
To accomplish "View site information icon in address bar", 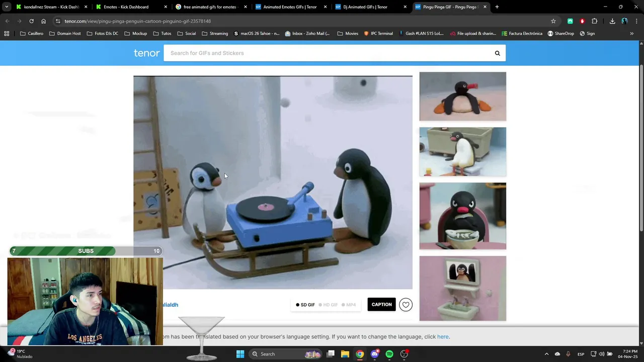I will pyautogui.click(x=58, y=21).
